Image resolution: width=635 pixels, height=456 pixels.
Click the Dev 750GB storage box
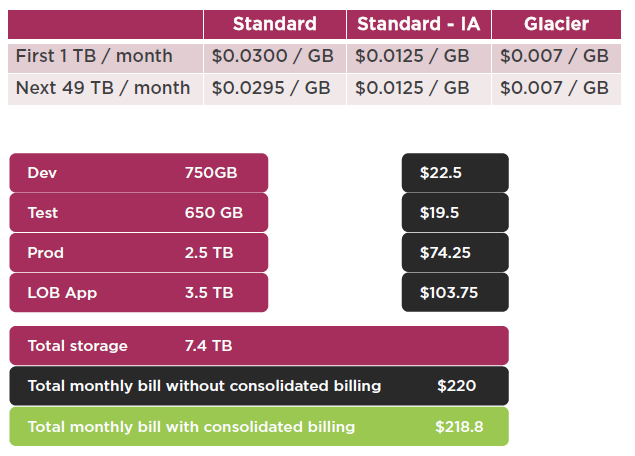pos(139,172)
